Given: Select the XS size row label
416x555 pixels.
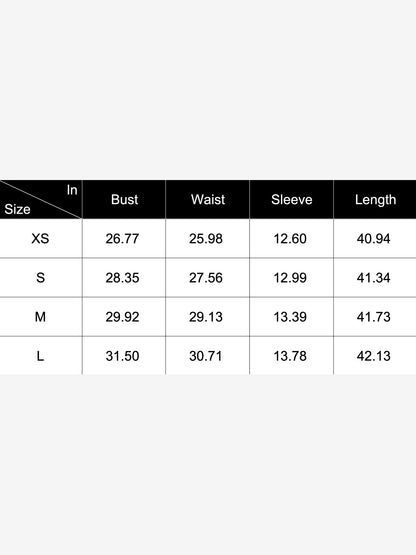Looking at the screenshot, I should 40,239.
